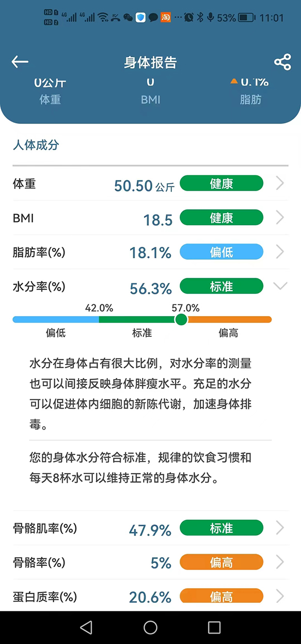The height and width of the screenshot is (644, 301).
Task: Tap the battery indicator icon
Action: [246, 18]
